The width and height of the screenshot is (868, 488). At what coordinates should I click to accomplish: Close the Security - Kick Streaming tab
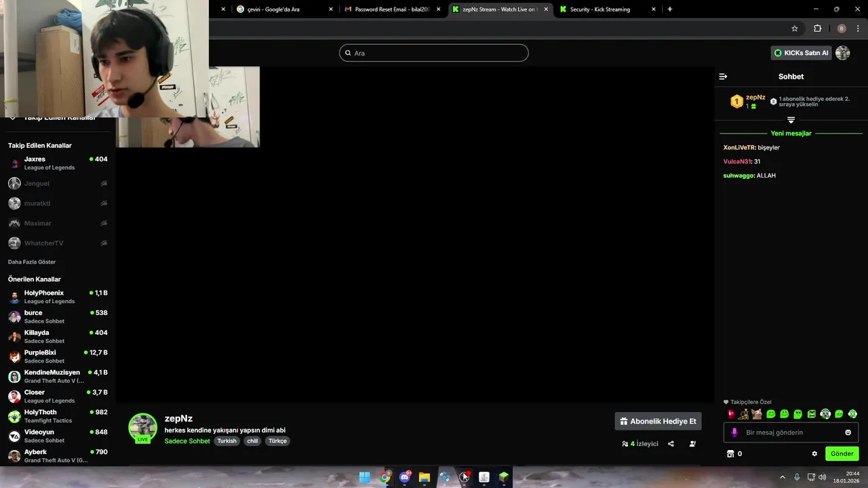[654, 9]
